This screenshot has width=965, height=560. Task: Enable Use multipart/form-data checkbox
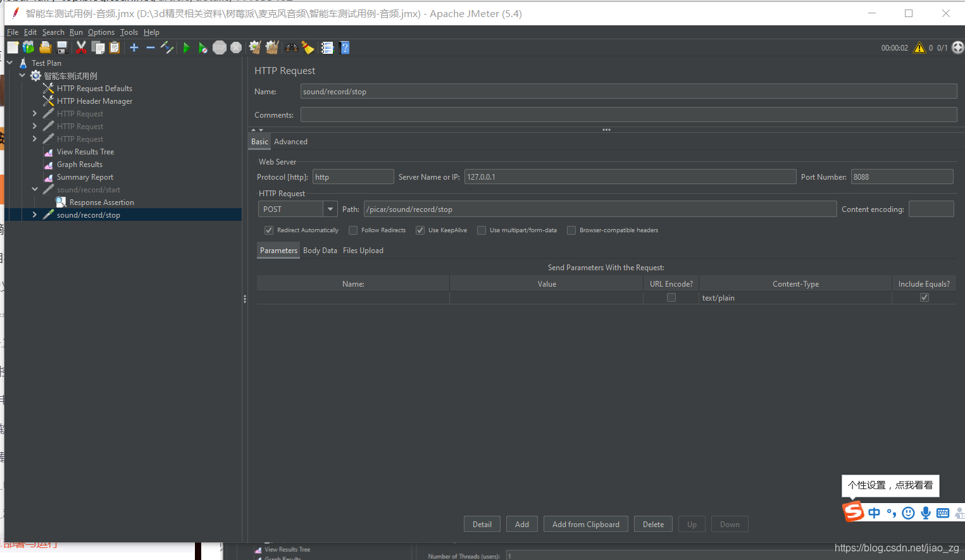482,230
